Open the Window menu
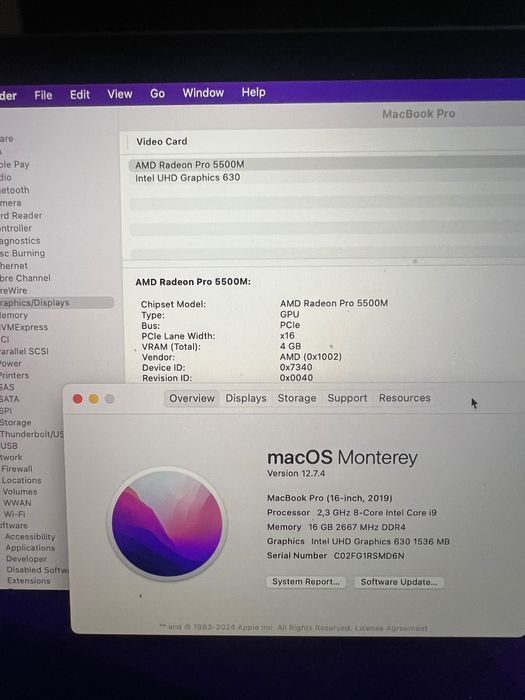This screenshot has height=700, width=525. pyautogui.click(x=203, y=93)
